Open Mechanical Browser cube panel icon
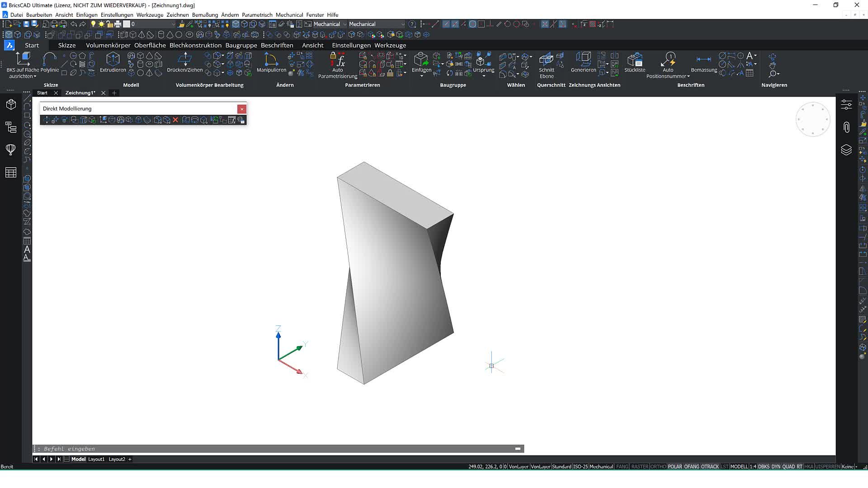Viewport: 868px width, 488px height. pyautogui.click(x=11, y=105)
